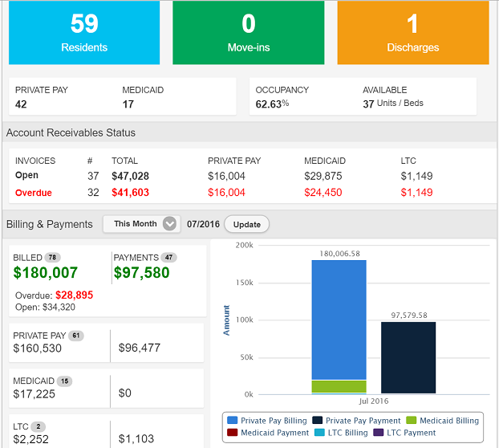The height and width of the screenshot is (448, 499).
Task: Click the Billed count badge 78
Action: (x=54, y=258)
